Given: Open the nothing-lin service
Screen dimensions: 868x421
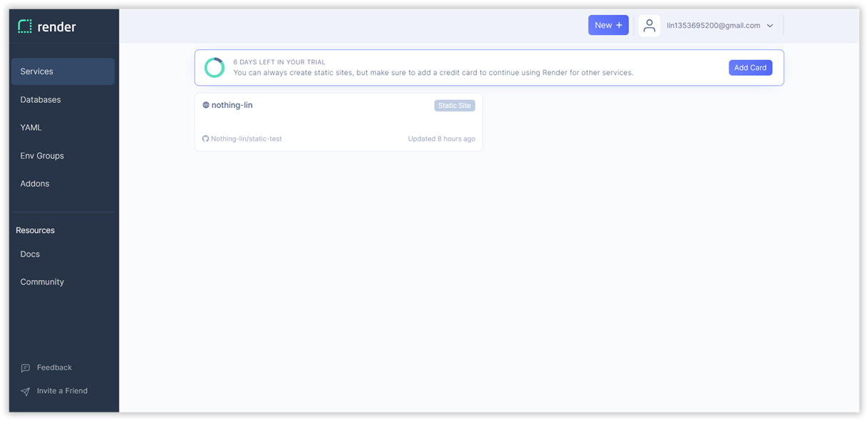Looking at the screenshot, I should pyautogui.click(x=232, y=105).
